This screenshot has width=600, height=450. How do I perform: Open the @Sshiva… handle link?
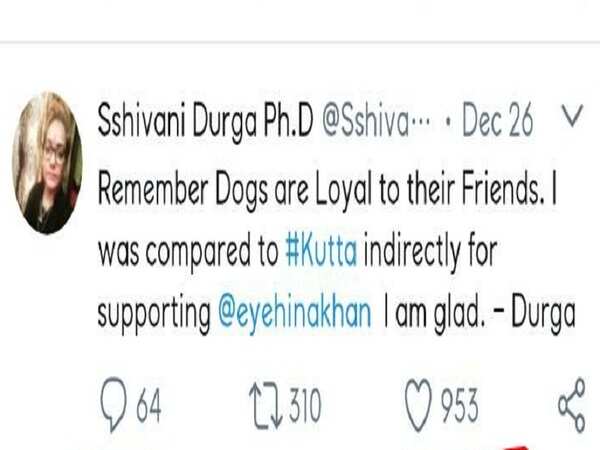[x=377, y=121]
